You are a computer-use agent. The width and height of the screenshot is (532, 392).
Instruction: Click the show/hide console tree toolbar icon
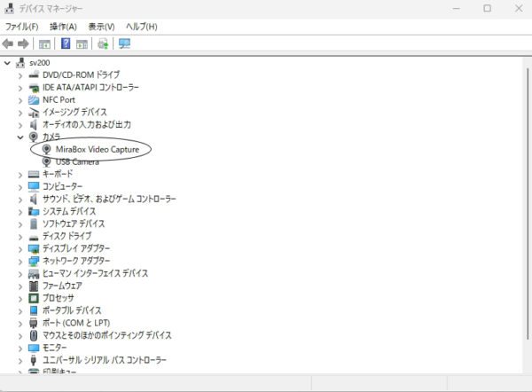[x=44, y=43]
